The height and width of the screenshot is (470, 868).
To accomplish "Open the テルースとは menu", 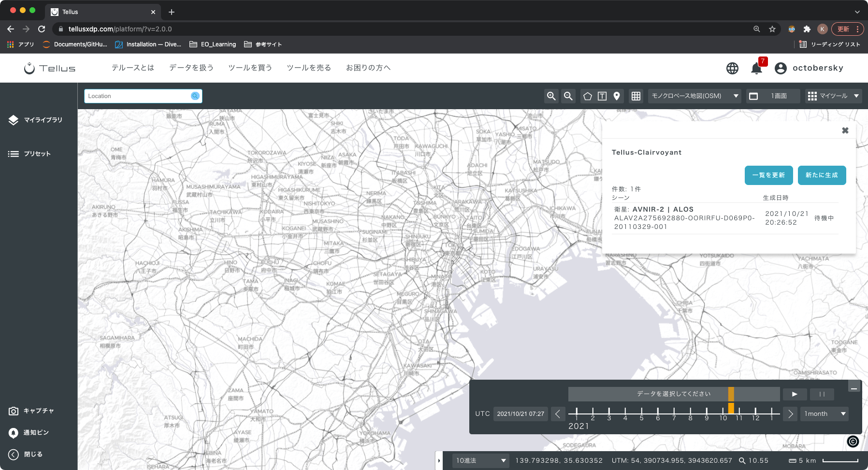I will (133, 68).
